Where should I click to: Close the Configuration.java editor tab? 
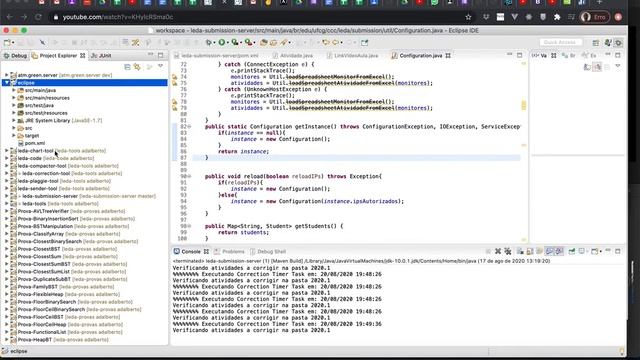coord(448,56)
